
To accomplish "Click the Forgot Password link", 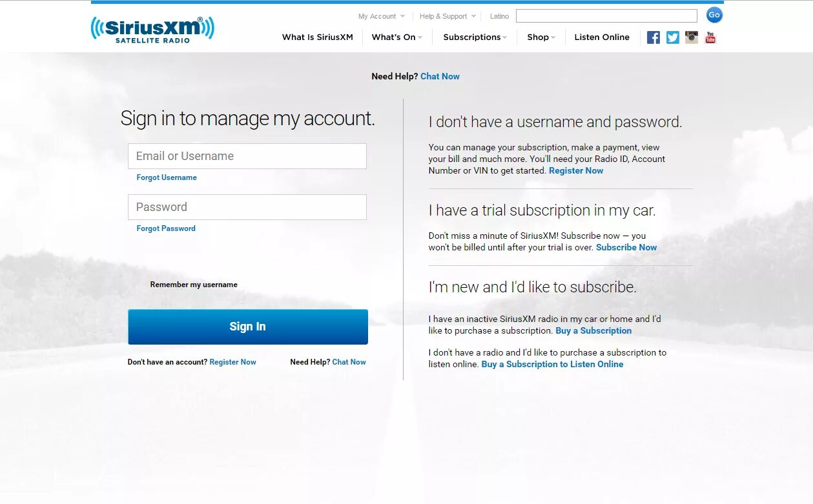I will pyautogui.click(x=166, y=228).
